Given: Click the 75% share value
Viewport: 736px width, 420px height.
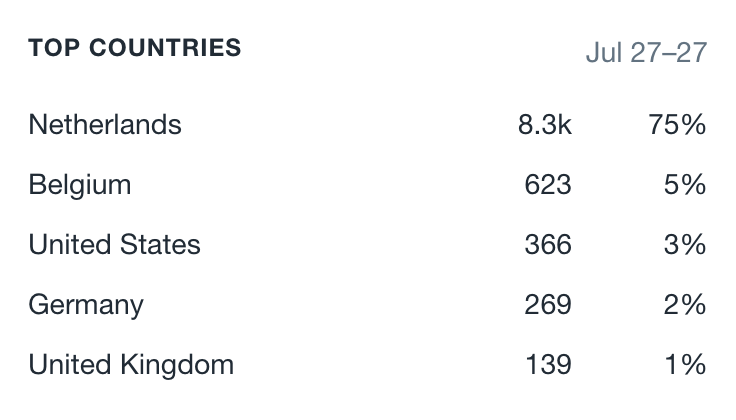Looking at the screenshot, I should click(677, 125).
